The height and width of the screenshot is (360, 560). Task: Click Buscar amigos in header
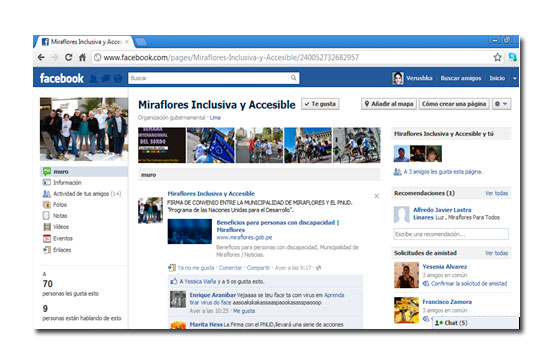[461, 78]
